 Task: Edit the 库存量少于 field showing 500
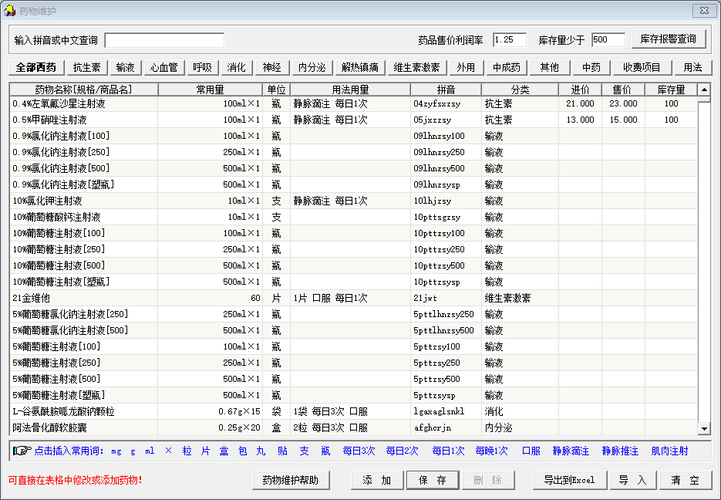pos(608,40)
